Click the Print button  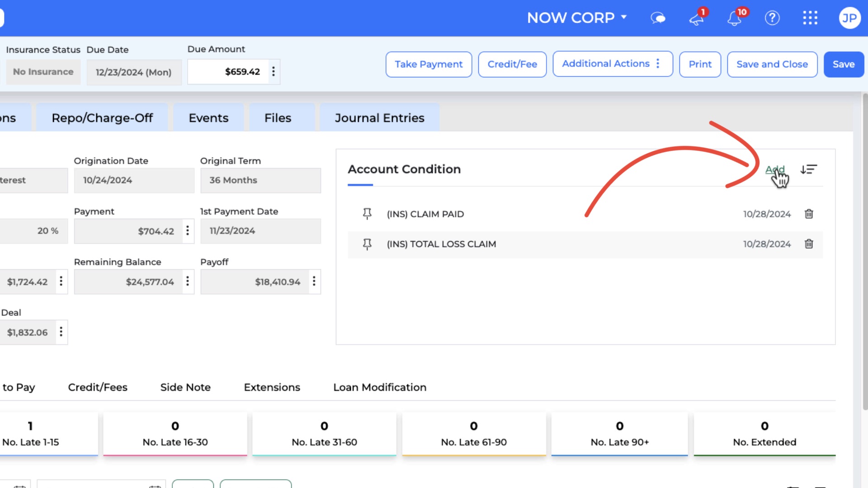(700, 64)
